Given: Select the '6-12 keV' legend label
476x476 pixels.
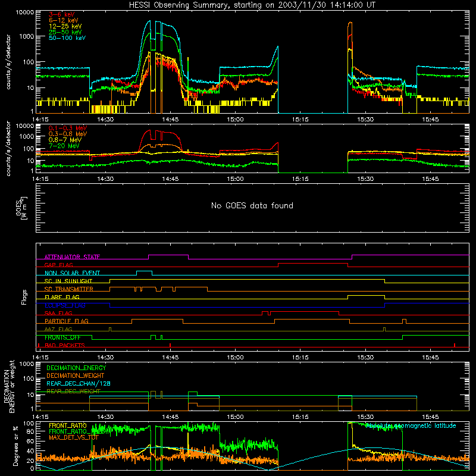Looking at the screenshot, I should click(64, 20).
